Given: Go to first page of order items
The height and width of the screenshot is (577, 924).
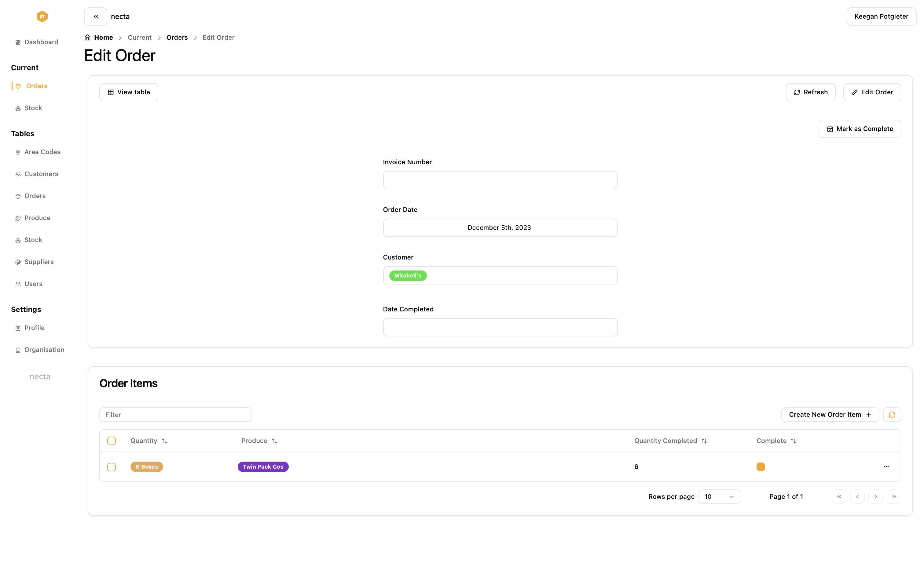Looking at the screenshot, I should point(839,496).
